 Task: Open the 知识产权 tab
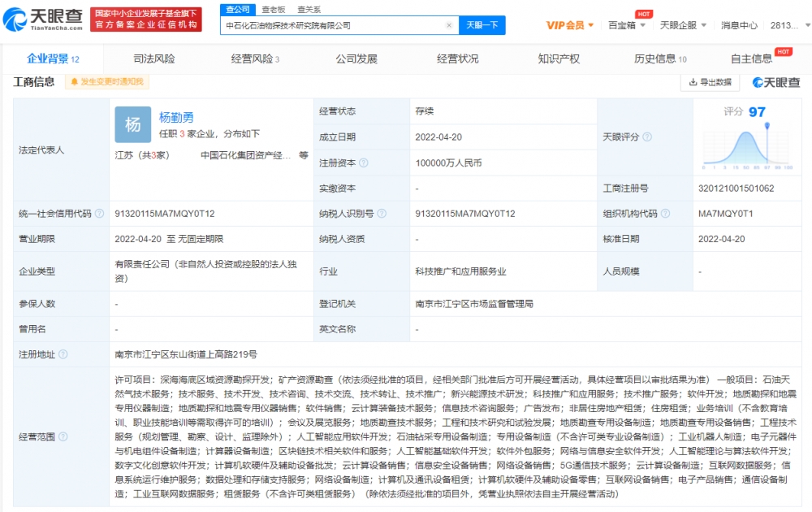[559, 59]
